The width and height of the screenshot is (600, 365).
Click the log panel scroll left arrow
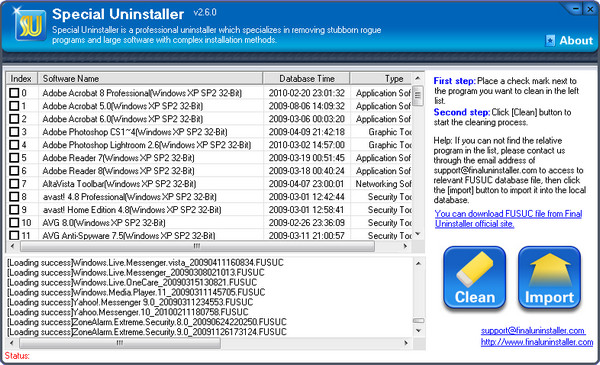pyautogui.click(x=12, y=343)
